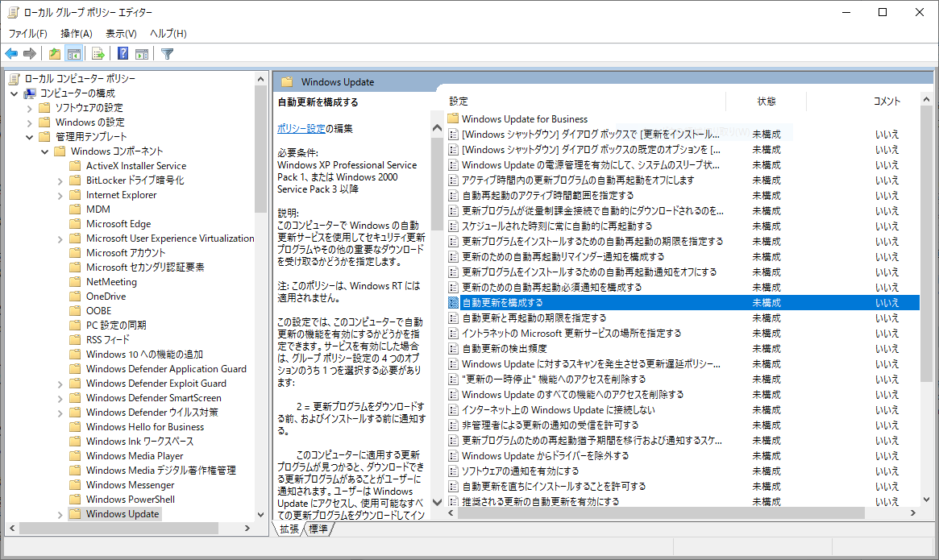Click the Back arrow toolbar icon

(11, 54)
